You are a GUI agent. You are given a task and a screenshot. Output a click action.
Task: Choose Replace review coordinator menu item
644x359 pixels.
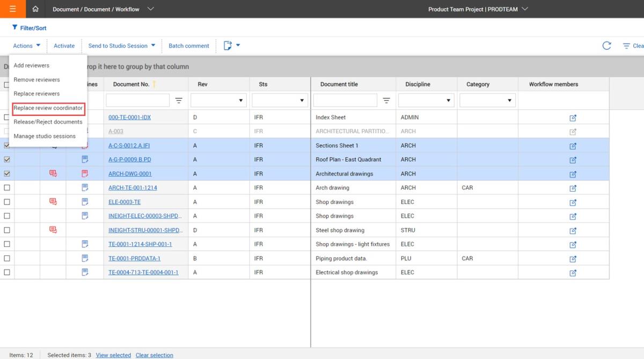(48, 108)
